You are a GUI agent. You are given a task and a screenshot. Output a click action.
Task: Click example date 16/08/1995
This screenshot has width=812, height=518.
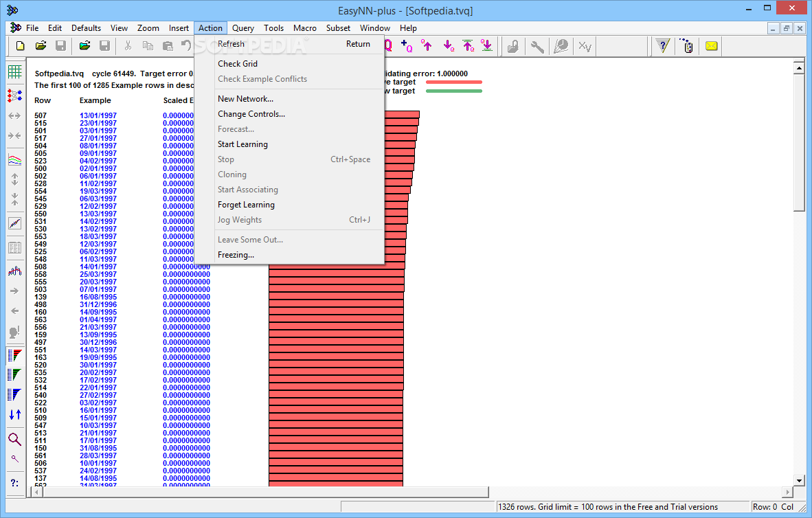click(x=98, y=297)
